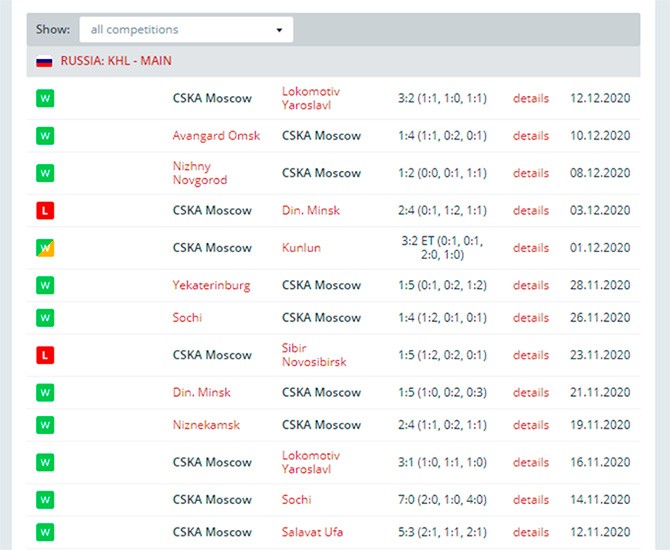Open details for the Sibir Novosibirsk match

(x=531, y=355)
